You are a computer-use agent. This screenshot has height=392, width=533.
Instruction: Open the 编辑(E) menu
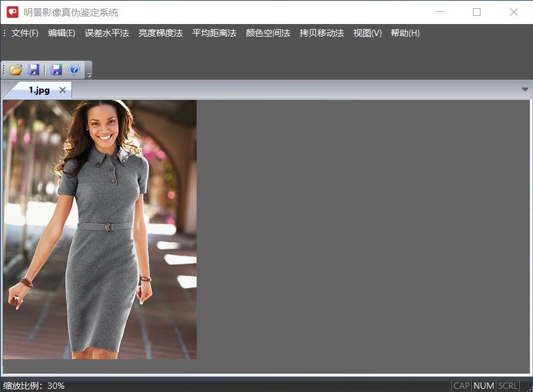click(x=61, y=33)
